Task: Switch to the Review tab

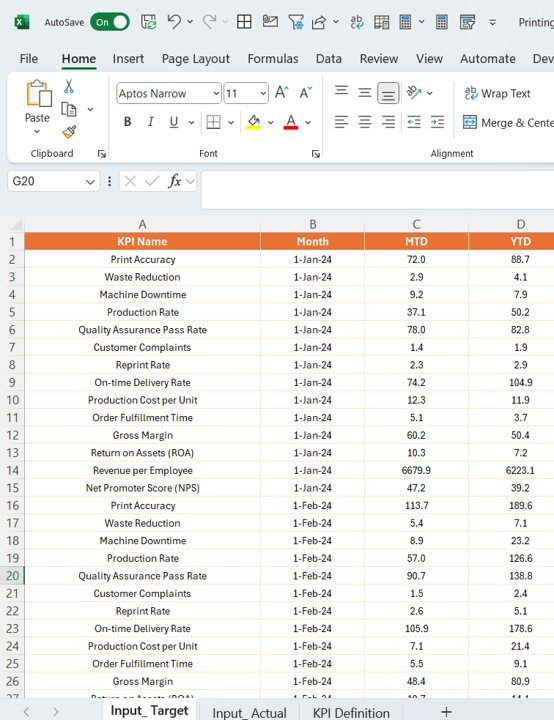Action: [x=379, y=59]
